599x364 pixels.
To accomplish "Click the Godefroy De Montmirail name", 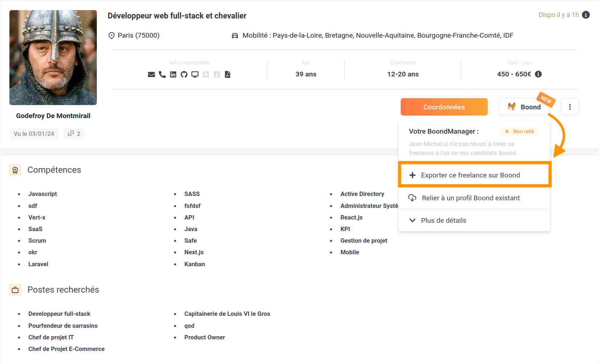I will click(x=53, y=116).
